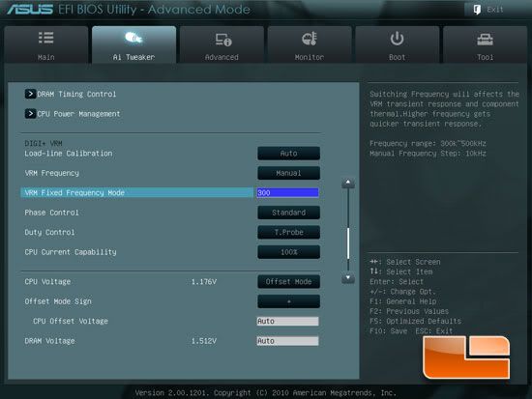Click the scrollbar down arrow
The width and height of the screenshot is (532, 399).
(x=348, y=278)
